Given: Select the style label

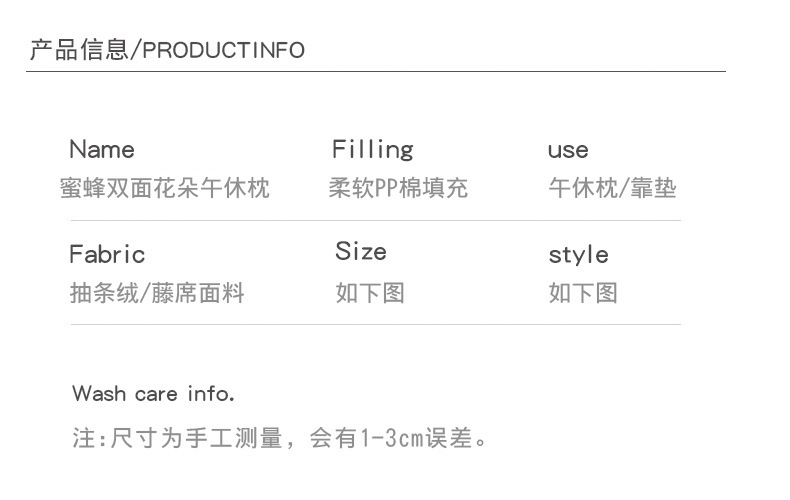Looking at the screenshot, I should coord(578,255).
